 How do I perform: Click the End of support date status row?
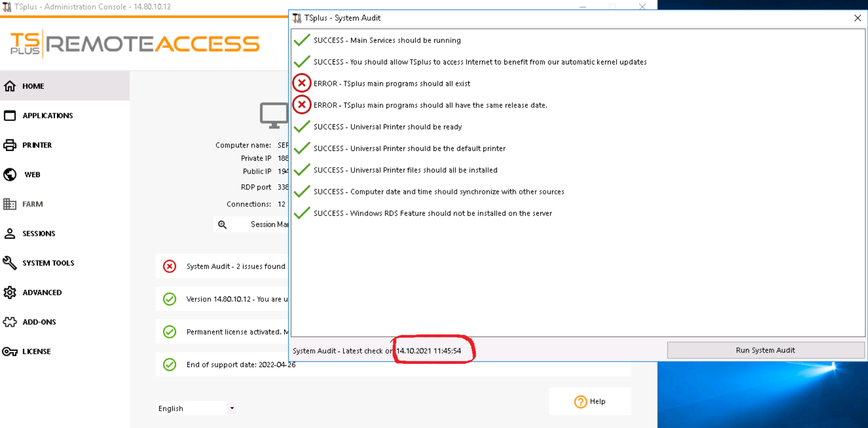pos(240,365)
